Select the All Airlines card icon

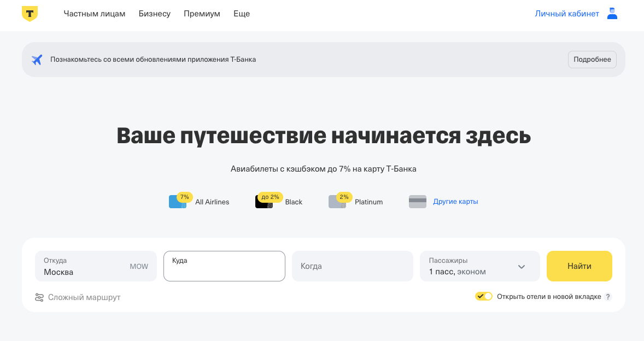point(178,202)
